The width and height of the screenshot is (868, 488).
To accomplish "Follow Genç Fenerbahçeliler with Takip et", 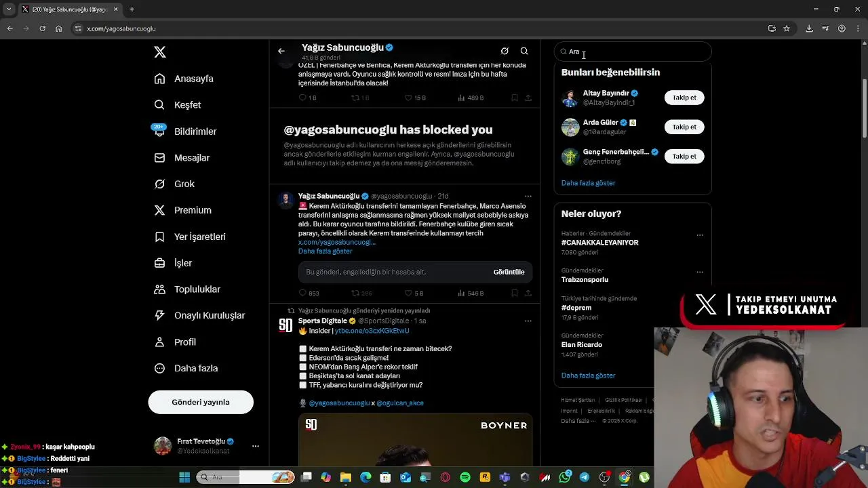I will tap(684, 157).
